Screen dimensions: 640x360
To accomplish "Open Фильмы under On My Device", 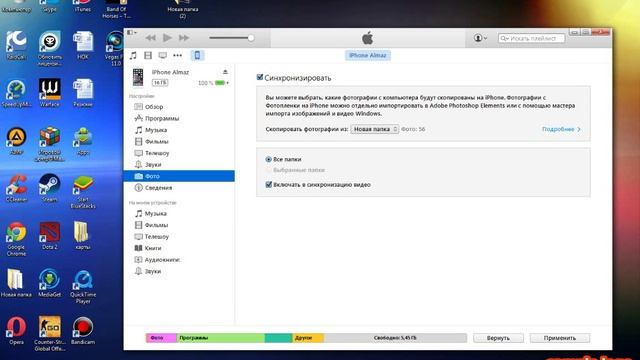I will [179, 225].
